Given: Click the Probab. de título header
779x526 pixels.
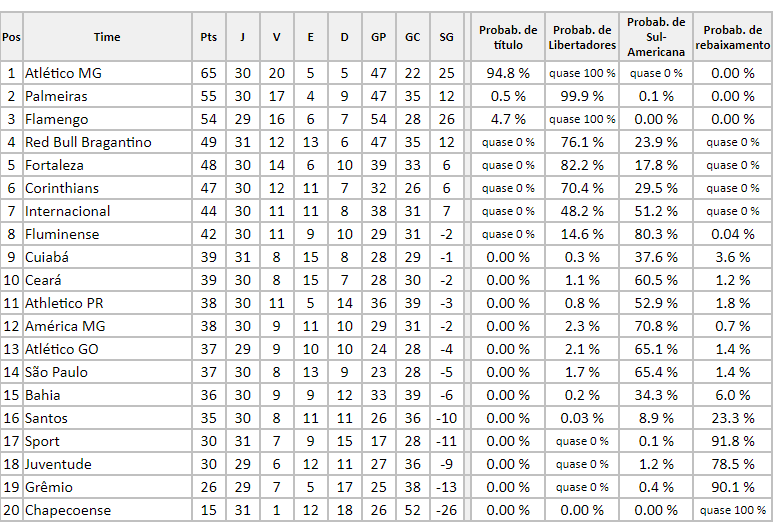Looking at the screenshot, I should pyautogui.click(x=508, y=37).
